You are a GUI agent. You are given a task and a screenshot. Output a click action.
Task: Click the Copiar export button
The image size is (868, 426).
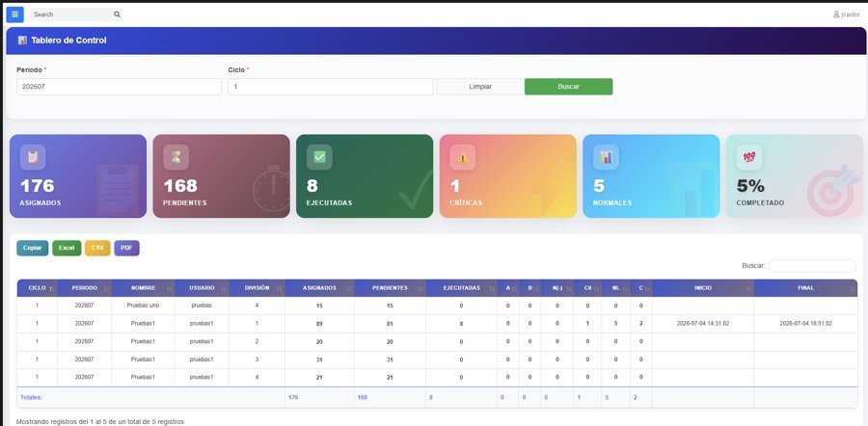pos(33,248)
